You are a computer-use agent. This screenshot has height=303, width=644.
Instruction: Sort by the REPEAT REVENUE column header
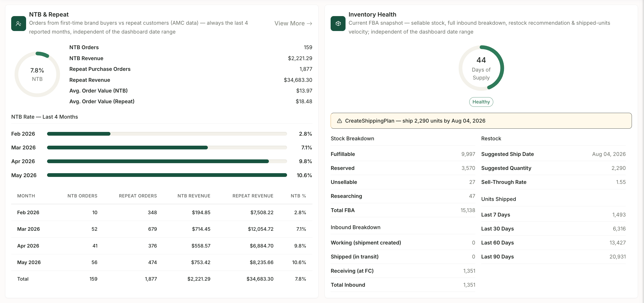tap(253, 196)
